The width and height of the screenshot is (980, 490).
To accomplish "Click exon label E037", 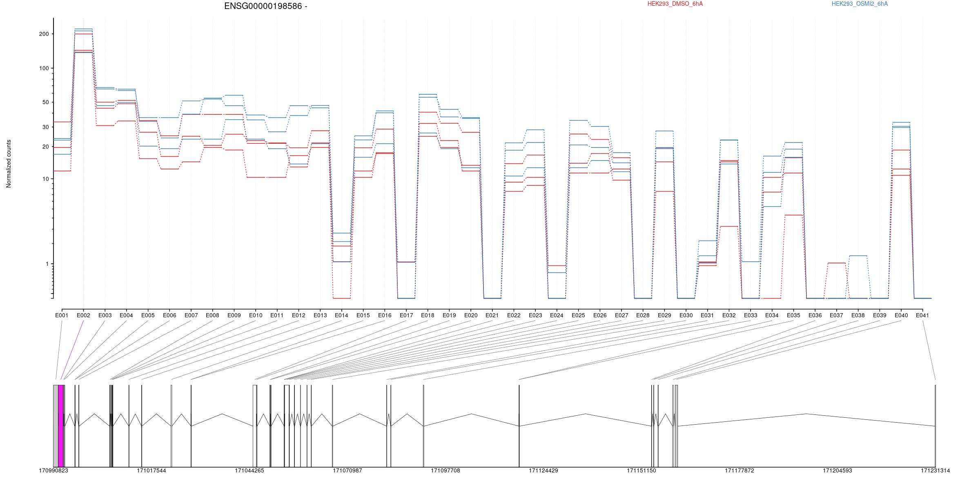I will click(x=837, y=316).
